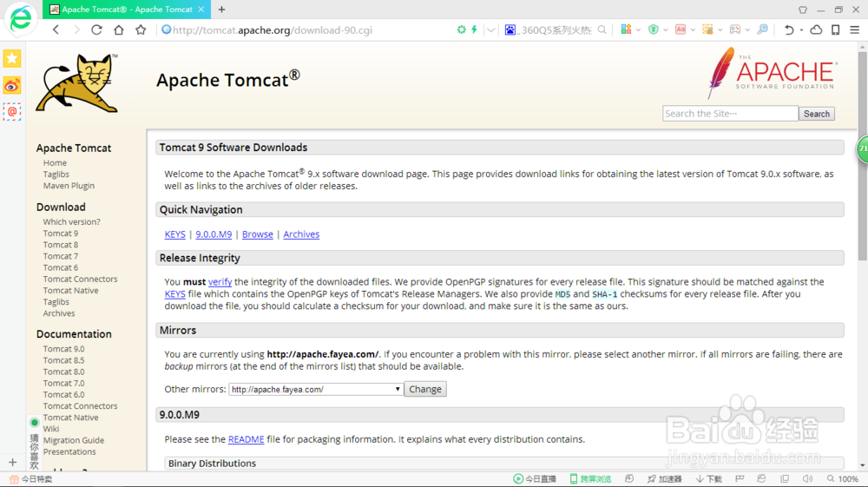Click the Change mirror button

[425, 389]
